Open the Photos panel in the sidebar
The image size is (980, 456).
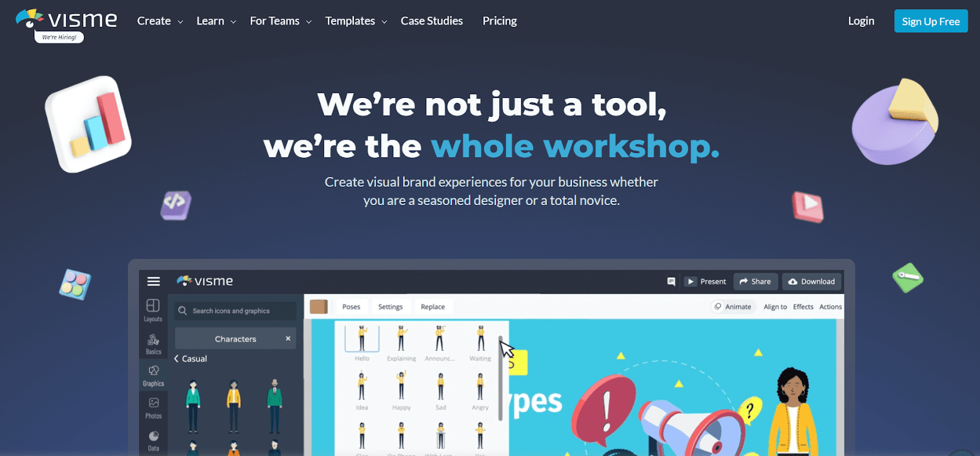(153, 408)
